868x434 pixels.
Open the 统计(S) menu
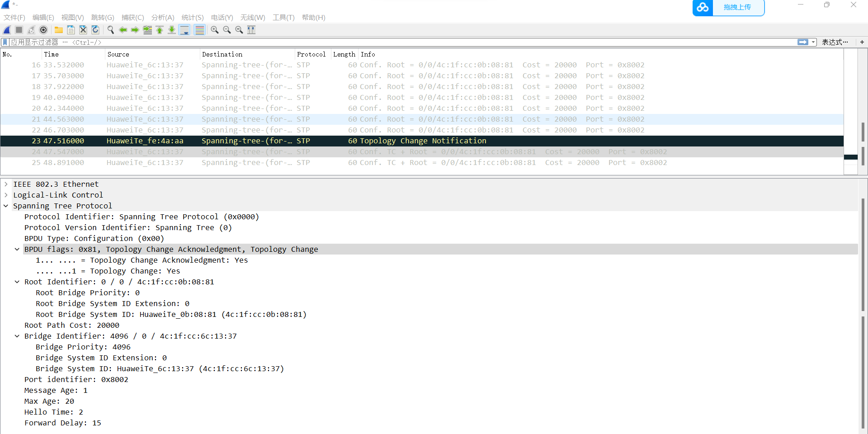click(x=193, y=18)
